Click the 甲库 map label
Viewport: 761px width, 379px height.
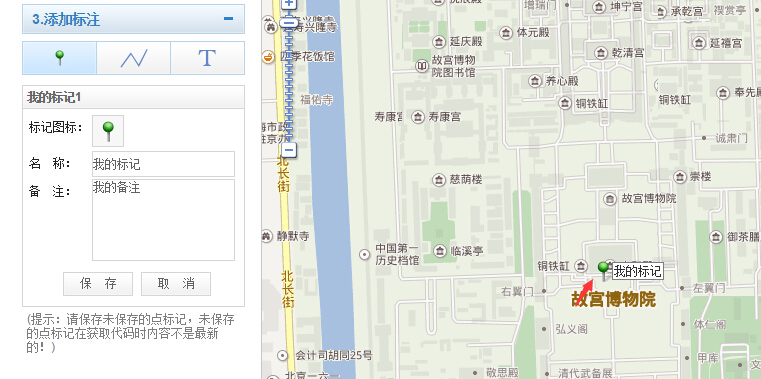click(708, 358)
